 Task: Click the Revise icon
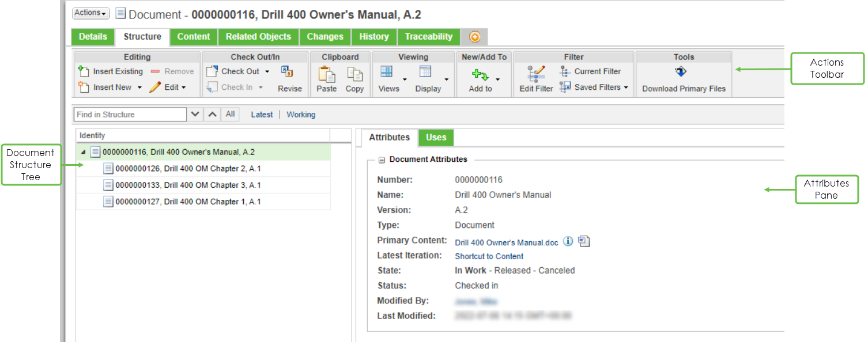[287, 71]
